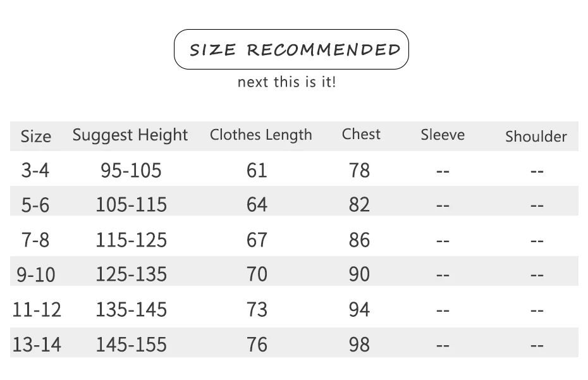Click the Chest column header
The width and height of the screenshot is (588, 380).
(x=361, y=134)
